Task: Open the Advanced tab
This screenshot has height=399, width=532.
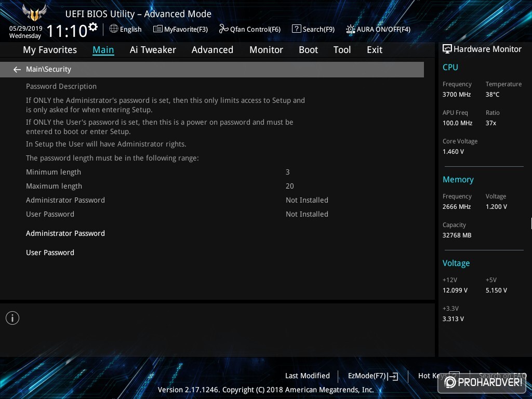Action: point(212,50)
